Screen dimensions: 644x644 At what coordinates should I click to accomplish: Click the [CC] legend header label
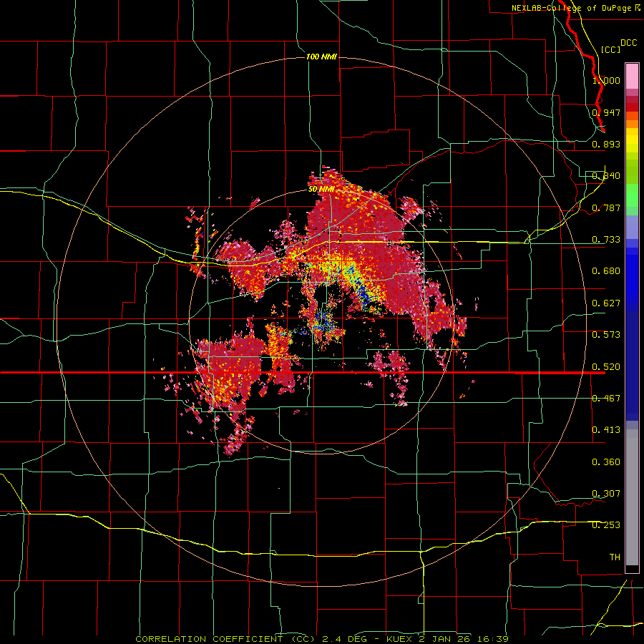[x=610, y=49]
